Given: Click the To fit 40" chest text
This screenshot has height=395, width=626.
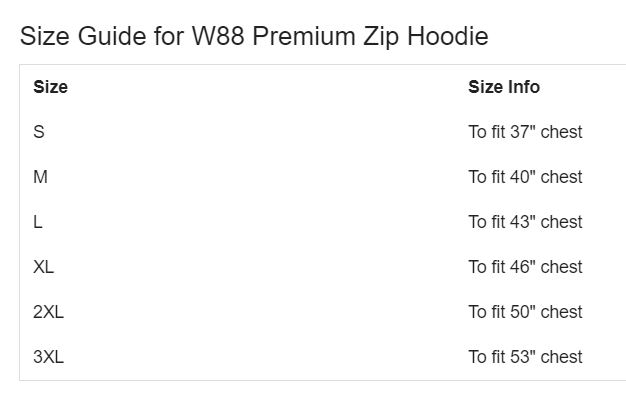Looking at the screenshot, I should click(x=525, y=177).
